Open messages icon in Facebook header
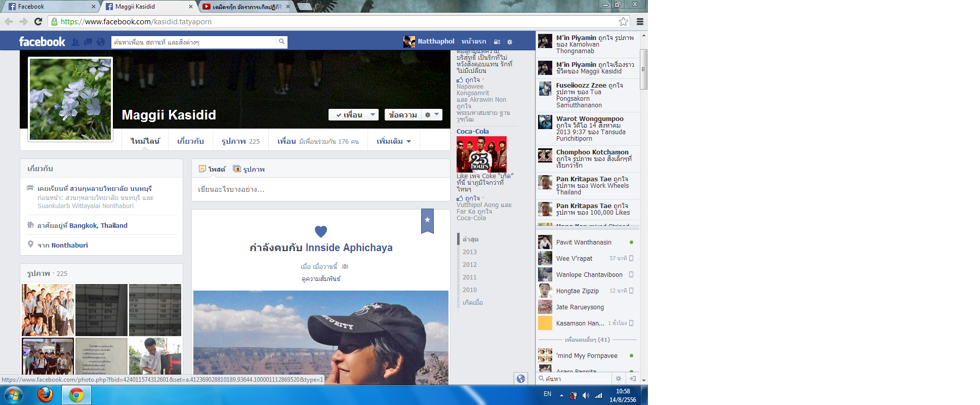Screen dimensions: 980x405 88,42
